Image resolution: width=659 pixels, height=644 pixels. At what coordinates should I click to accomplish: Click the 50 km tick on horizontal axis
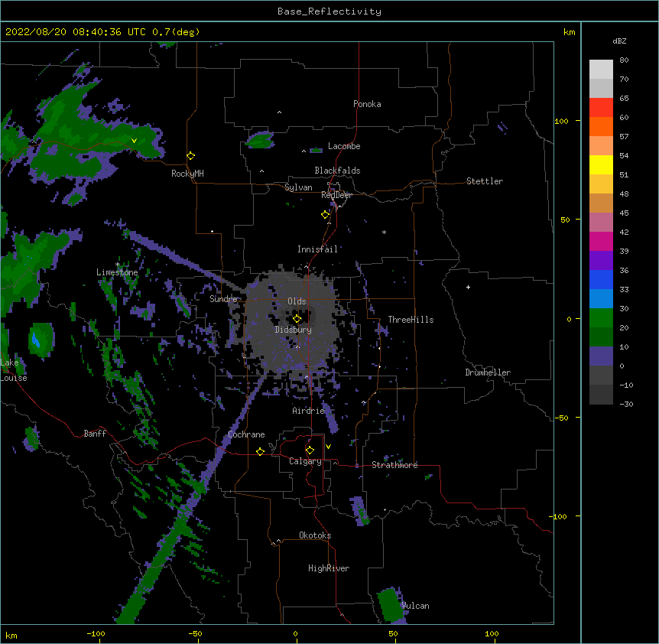coord(393,633)
